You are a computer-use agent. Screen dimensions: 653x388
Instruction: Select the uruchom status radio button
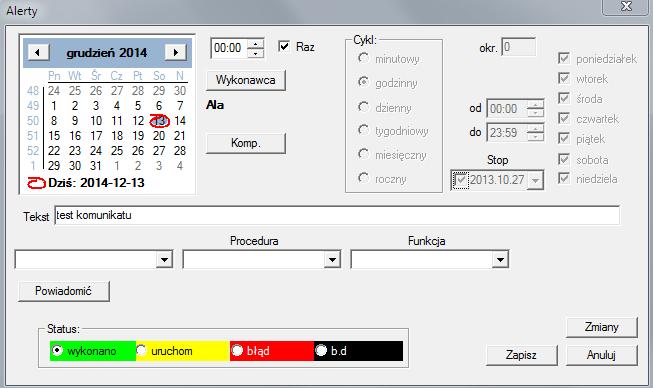coord(141,351)
